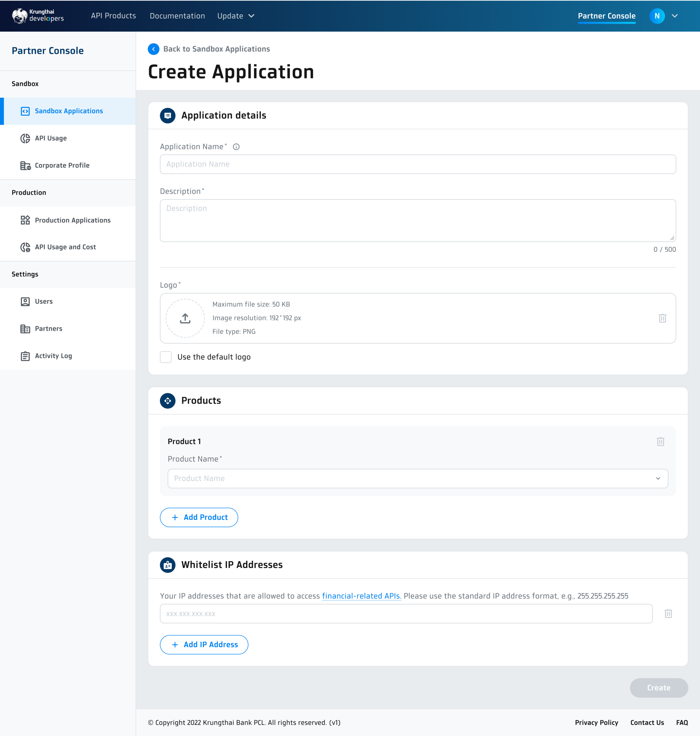700x736 pixels.
Task: Open the Update menu dropdown
Action: pyautogui.click(x=236, y=16)
